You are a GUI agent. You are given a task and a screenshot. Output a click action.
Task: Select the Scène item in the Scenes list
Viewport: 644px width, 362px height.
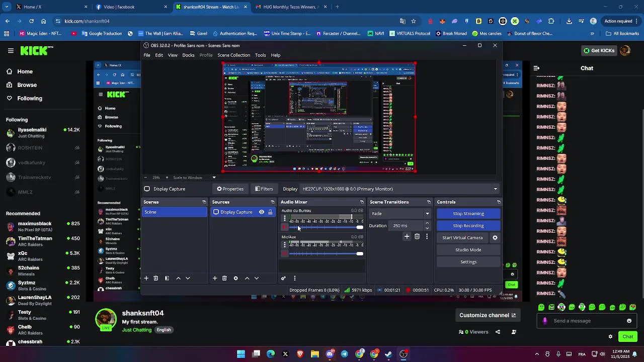[174, 212]
